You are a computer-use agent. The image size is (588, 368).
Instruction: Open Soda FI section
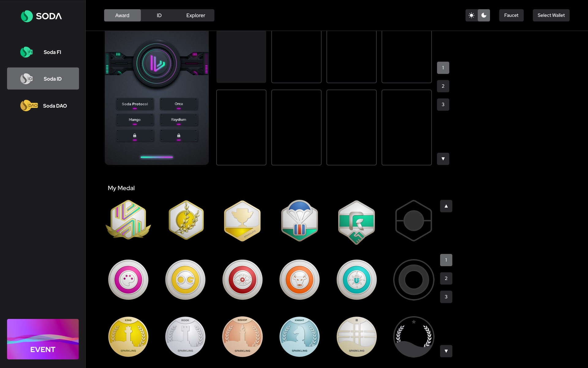click(x=43, y=52)
